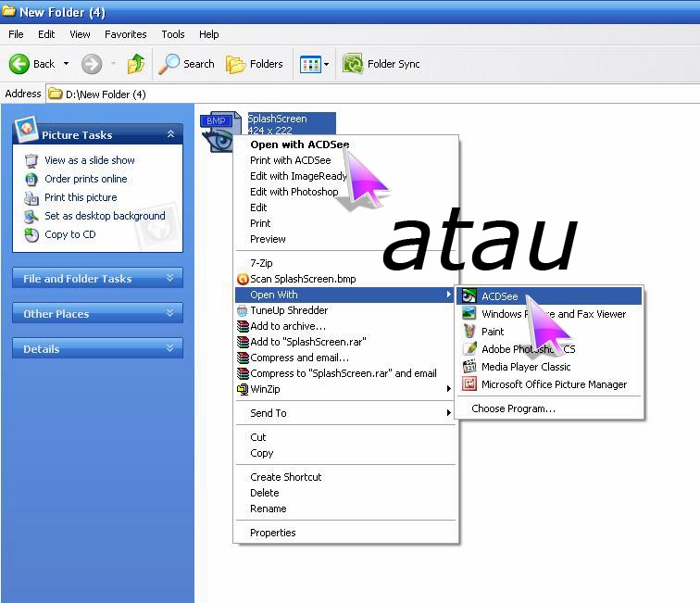Viewport: 700px width, 603px height.
Task: Click Copy to CD link
Action: (70, 235)
